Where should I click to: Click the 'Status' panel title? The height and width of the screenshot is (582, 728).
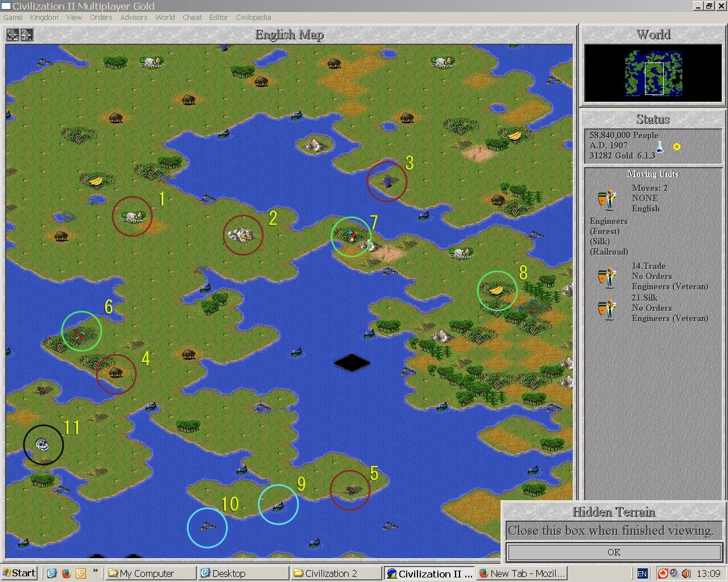(653, 119)
